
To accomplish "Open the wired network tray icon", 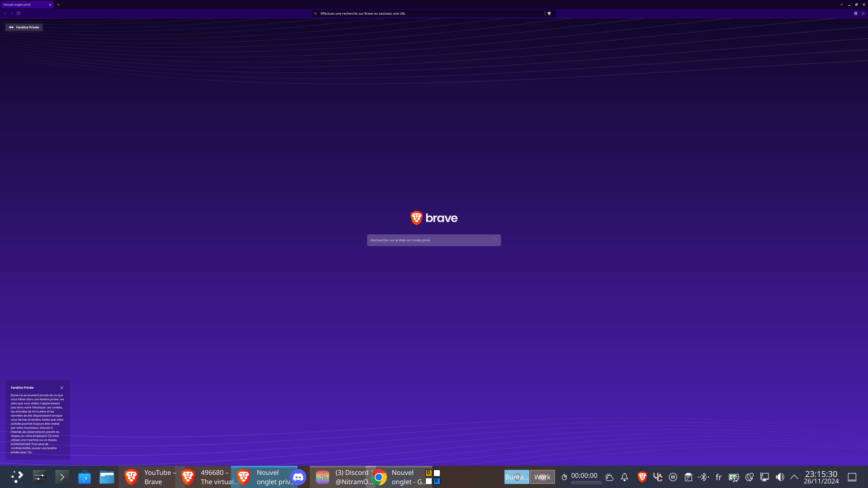I will click(x=764, y=477).
